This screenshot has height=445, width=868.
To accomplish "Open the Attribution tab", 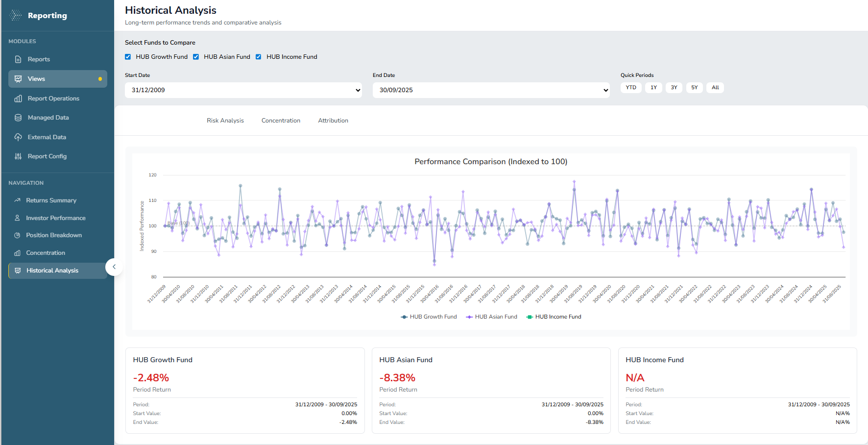I will [x=333, y=121].
